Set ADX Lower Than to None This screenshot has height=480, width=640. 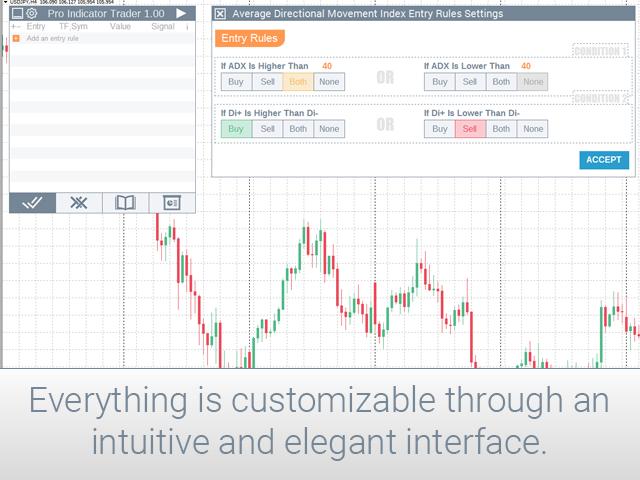coord(533,82)
